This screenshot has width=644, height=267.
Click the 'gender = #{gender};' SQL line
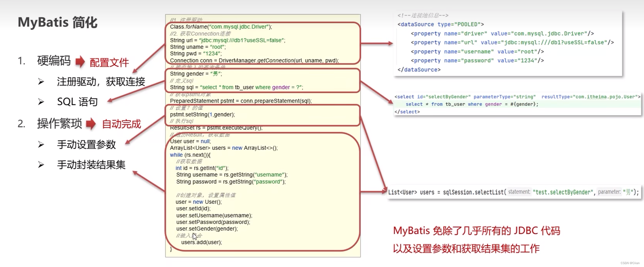pos(472,104)
